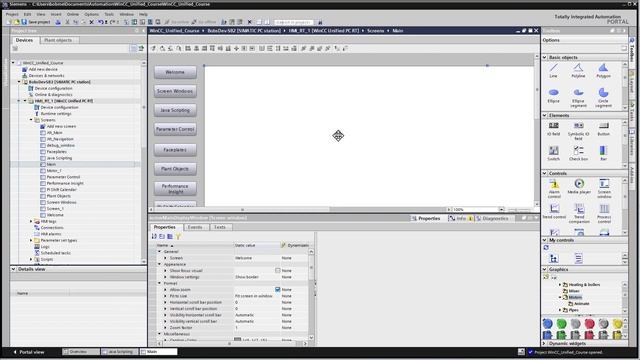Screen dimensions: 640x360
Task: Choose the Process control icon
Action: pyautogui.click(x=604, y=214)
